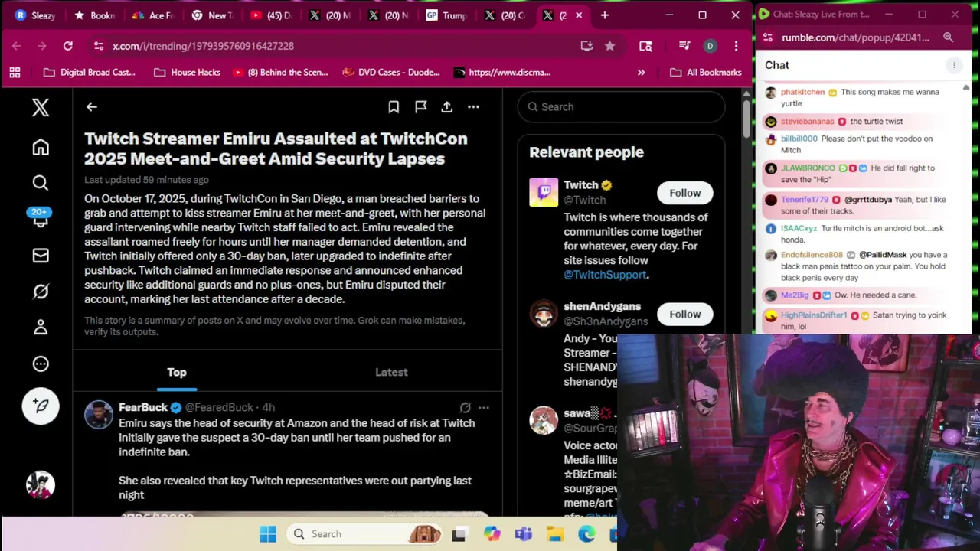The image size is (980, 551).
Task: Open Windows Start menu
Action: pyautogui.click(x=267, y=534)
